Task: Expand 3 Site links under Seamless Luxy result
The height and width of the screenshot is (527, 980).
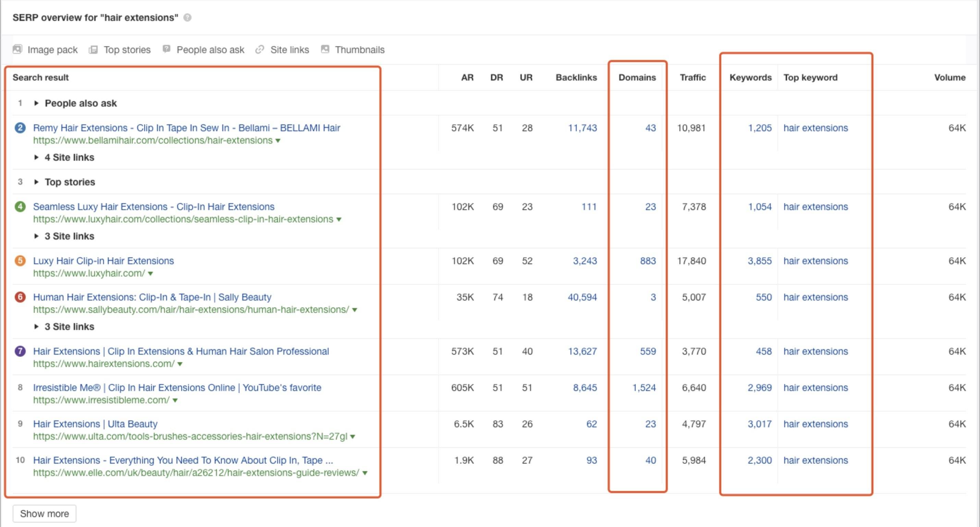Action: (36, 236)
